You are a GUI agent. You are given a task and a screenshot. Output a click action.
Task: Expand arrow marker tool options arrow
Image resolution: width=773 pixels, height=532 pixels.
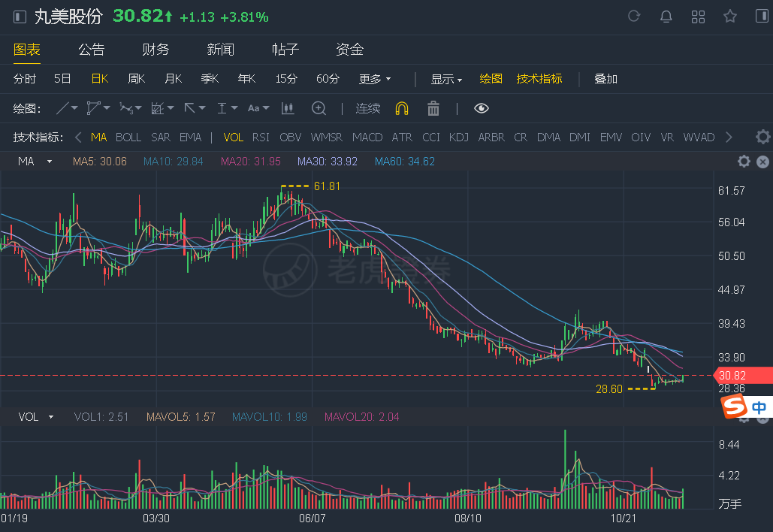coord(201,108)
